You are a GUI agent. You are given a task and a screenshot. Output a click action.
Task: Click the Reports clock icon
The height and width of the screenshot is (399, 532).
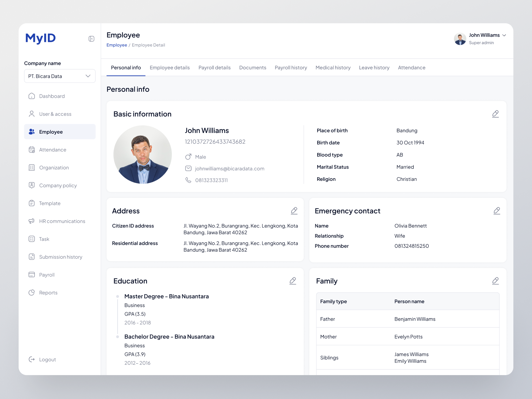[32, 292]
